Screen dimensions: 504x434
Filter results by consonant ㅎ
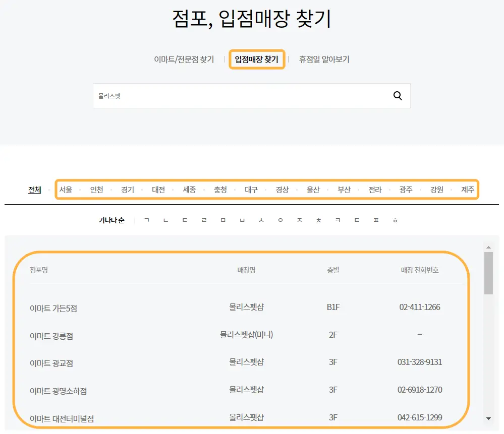pyautogui.click(x=396, y=220)
